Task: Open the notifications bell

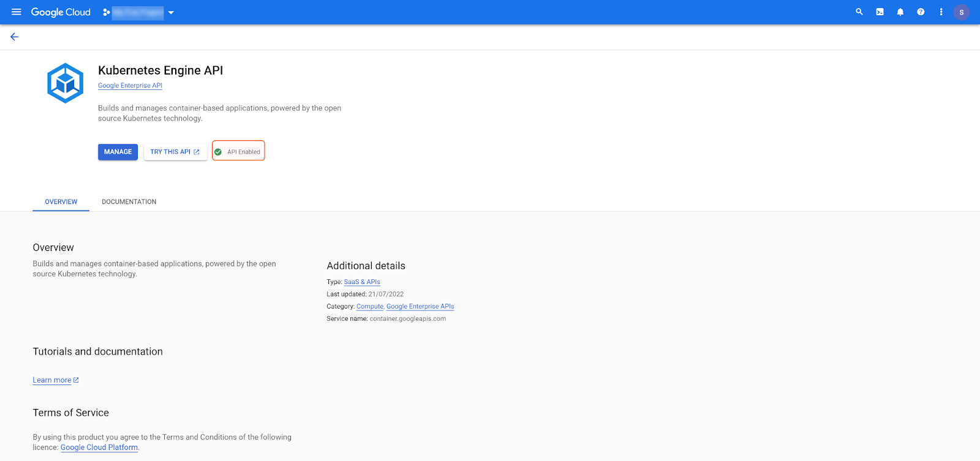Action: pos(900,12)
